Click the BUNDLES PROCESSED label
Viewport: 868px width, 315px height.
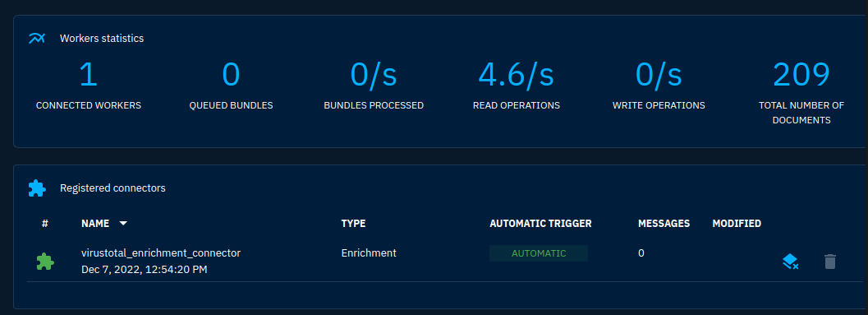374,105
